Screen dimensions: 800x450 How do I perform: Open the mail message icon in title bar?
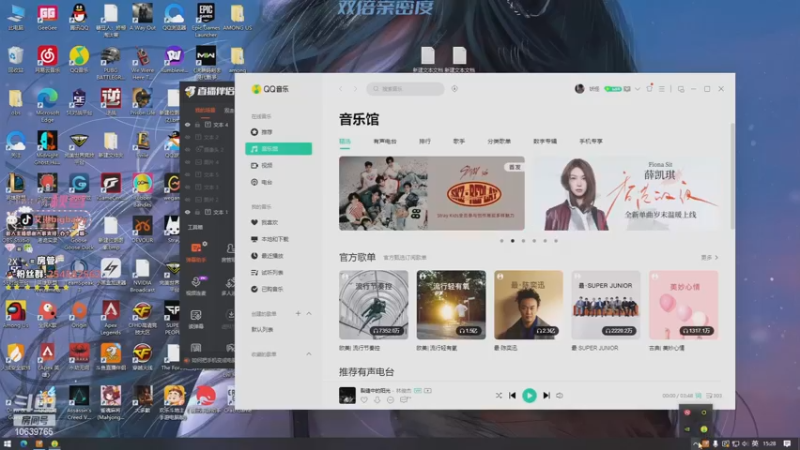(x=627, y=89)
